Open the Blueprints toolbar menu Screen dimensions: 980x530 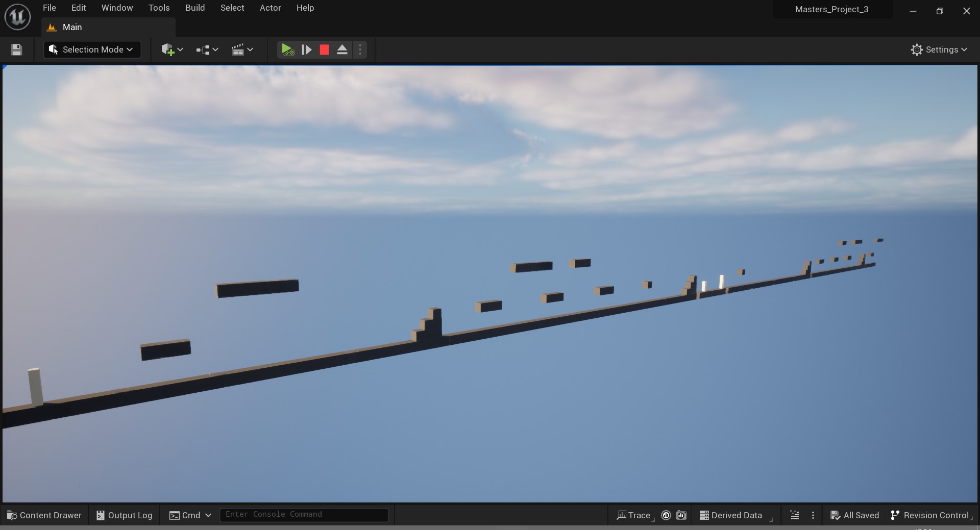coord(207,49)
